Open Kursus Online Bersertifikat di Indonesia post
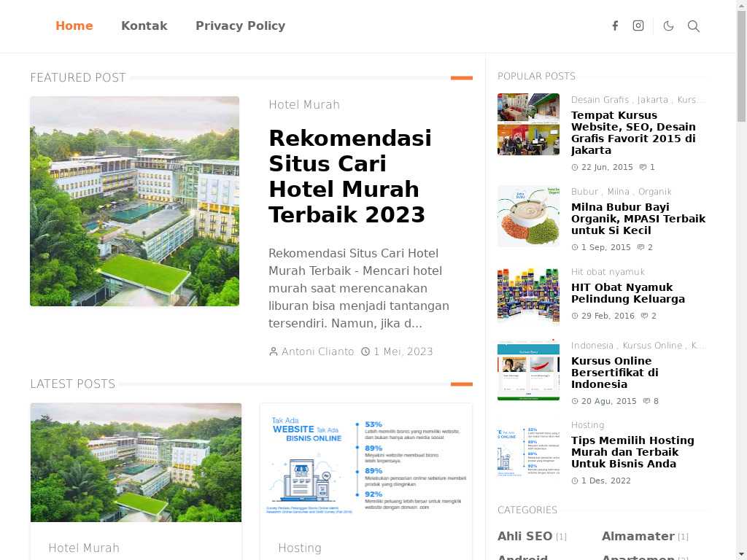Image resolution: width=747 pixels, height=560 pixels. pyautogui.click(x=614, y=373)
